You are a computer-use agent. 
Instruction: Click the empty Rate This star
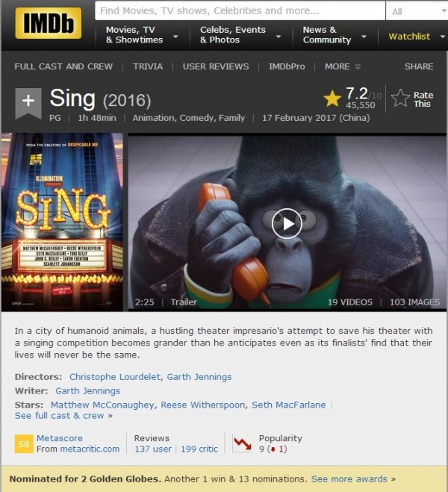(401, 98)
